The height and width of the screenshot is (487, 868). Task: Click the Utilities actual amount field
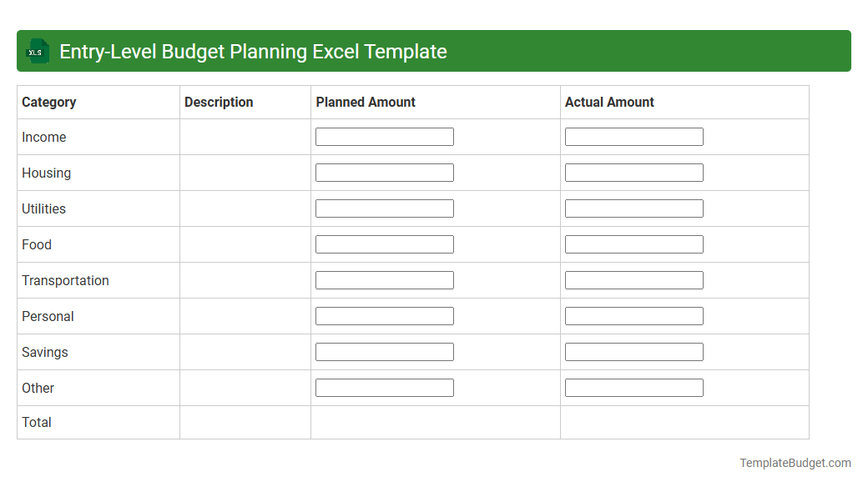[x=633, y=208]
